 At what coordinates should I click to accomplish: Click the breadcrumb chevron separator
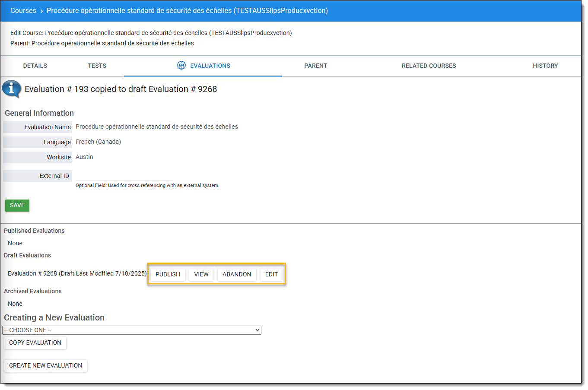coord(41,11)
